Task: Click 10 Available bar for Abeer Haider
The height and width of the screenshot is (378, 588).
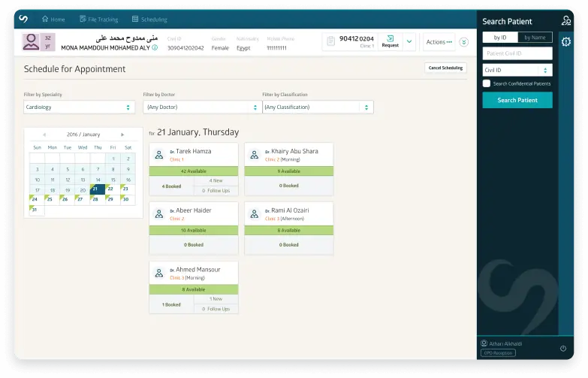Action: (x=194, y=230)
